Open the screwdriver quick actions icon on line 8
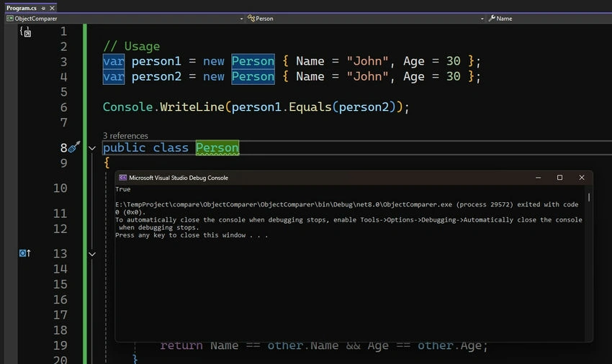Viewport: 612px width, 364px height. pos(73,147)
